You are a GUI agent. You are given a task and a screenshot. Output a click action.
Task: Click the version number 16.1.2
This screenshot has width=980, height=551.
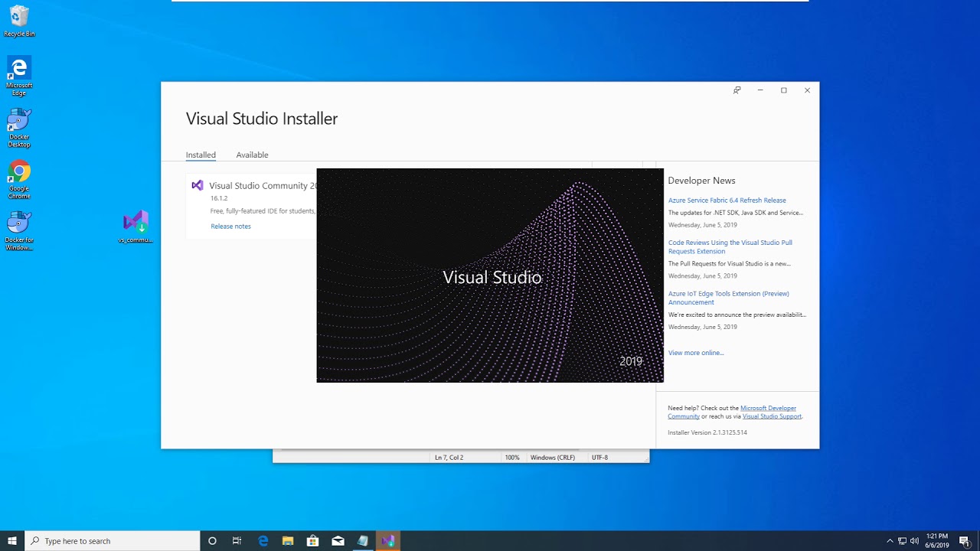pos(219,198)
